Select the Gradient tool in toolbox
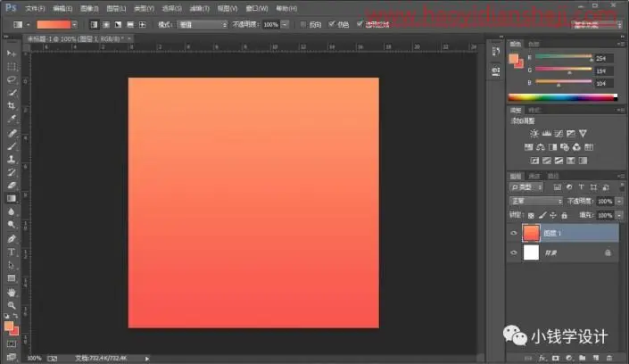Viewport: 629px width, 364px height. pos(12,199)
